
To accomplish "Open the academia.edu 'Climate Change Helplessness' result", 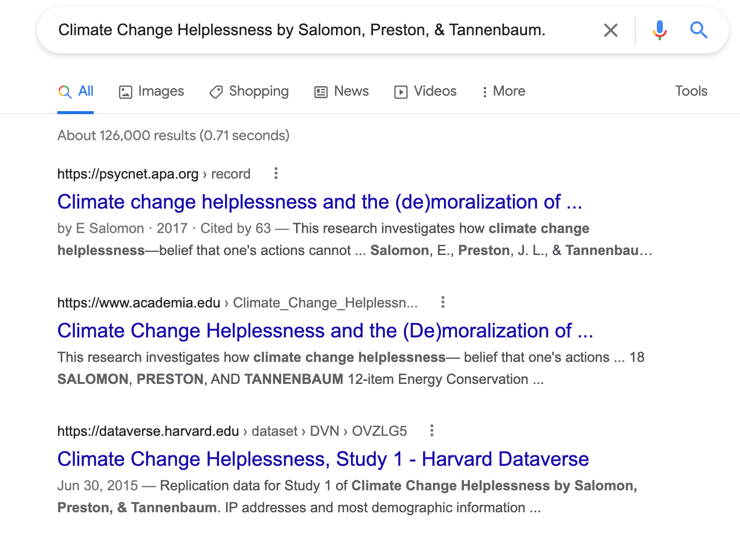I will (x=325, y=330).
